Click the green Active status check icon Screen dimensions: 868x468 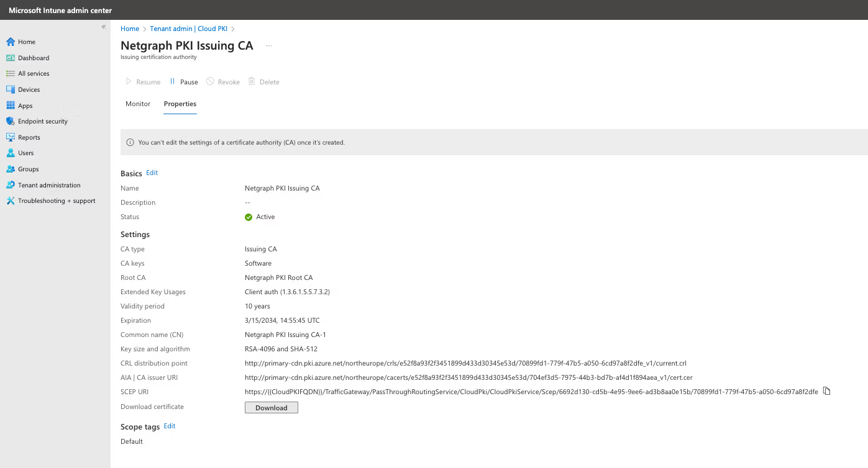[249, 217]
